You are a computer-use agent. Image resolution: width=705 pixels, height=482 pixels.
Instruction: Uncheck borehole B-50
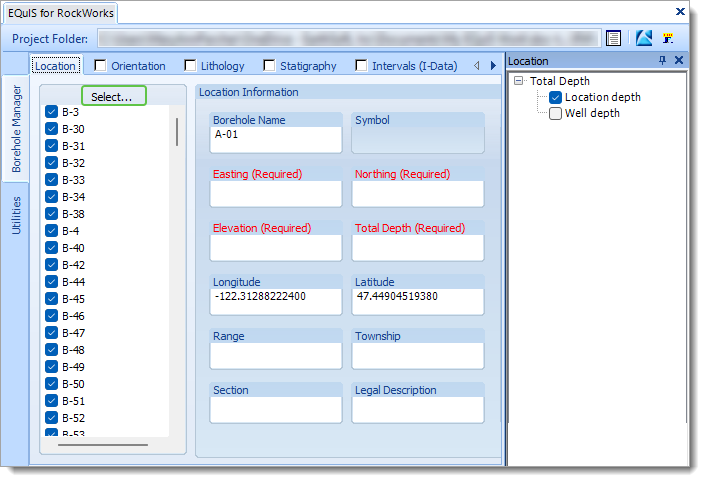[52, 384]
